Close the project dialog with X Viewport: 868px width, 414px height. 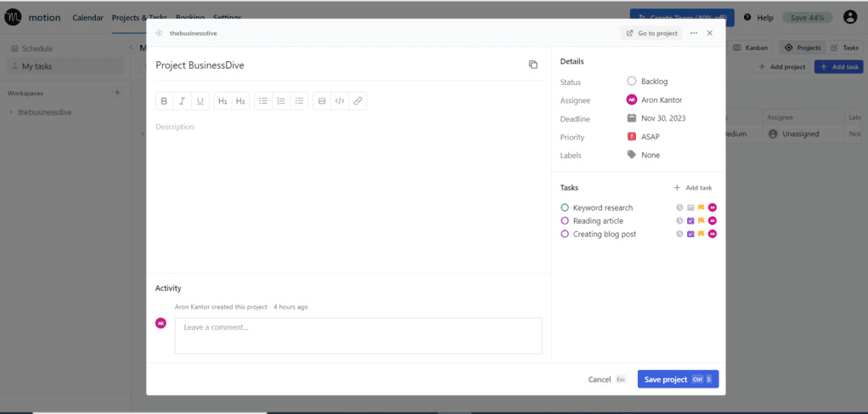click(710, 33)
